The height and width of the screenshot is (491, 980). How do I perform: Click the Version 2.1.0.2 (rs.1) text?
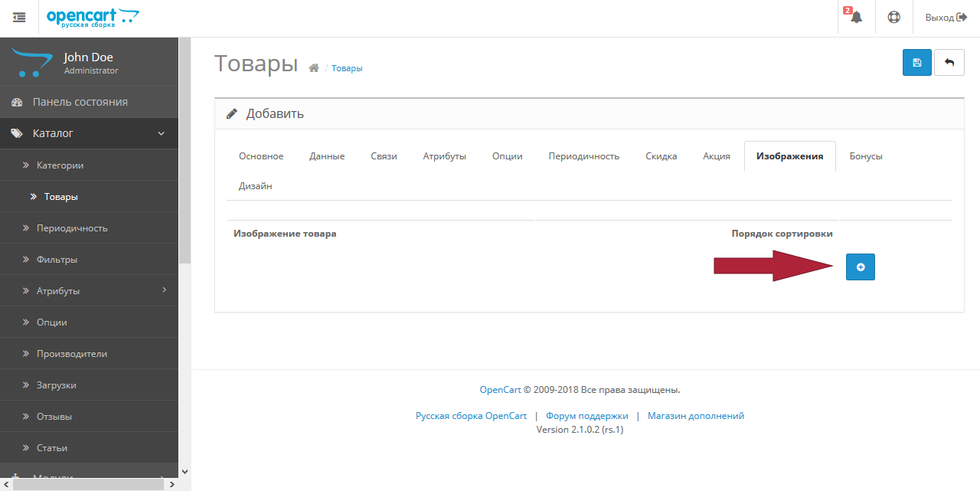click(x=580, y=430)
